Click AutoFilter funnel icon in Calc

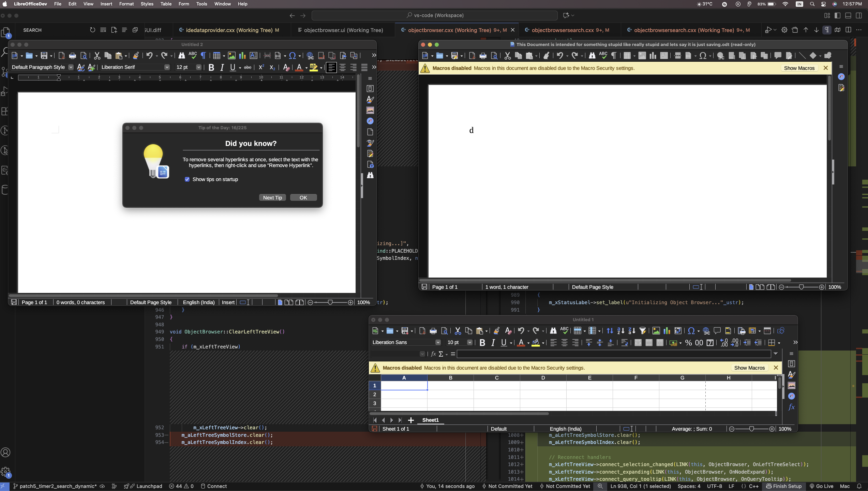point(643,331)
